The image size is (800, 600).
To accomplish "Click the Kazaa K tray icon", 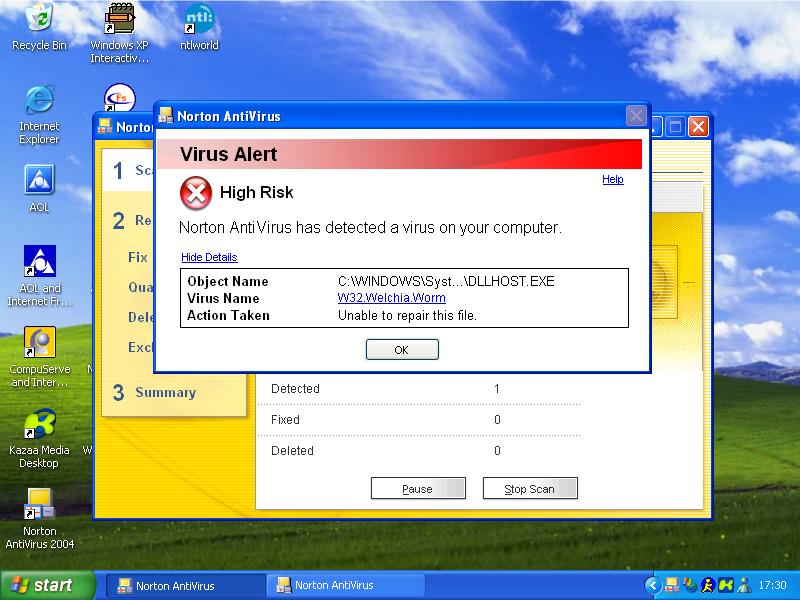I will [726, 585].
